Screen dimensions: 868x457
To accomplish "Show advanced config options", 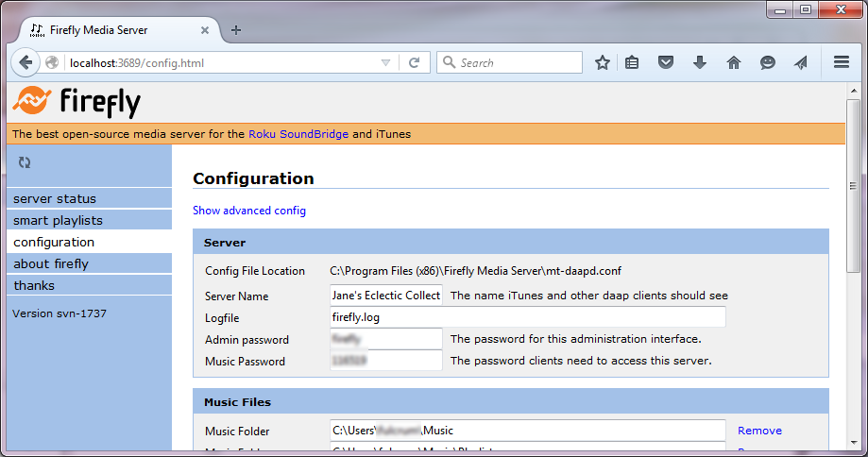I will [x=249, y=211].
